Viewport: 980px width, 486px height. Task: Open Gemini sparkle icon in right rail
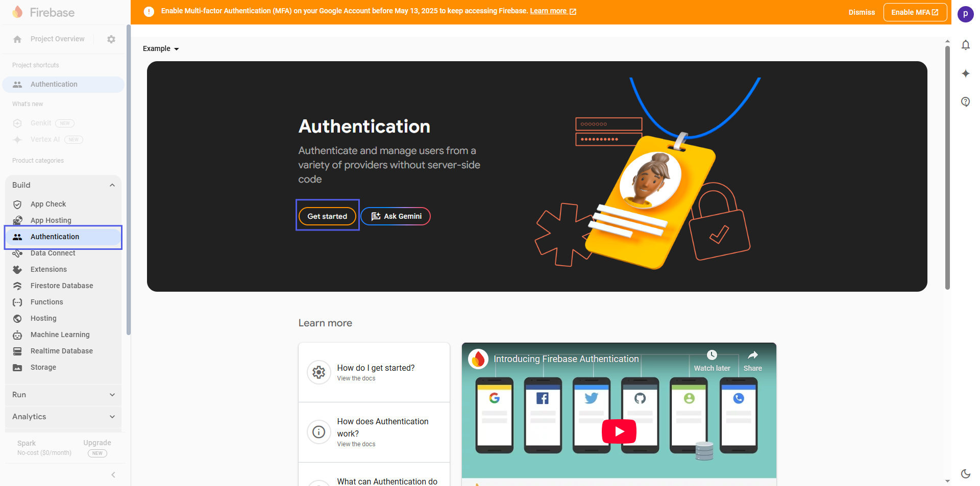point(965,73)
